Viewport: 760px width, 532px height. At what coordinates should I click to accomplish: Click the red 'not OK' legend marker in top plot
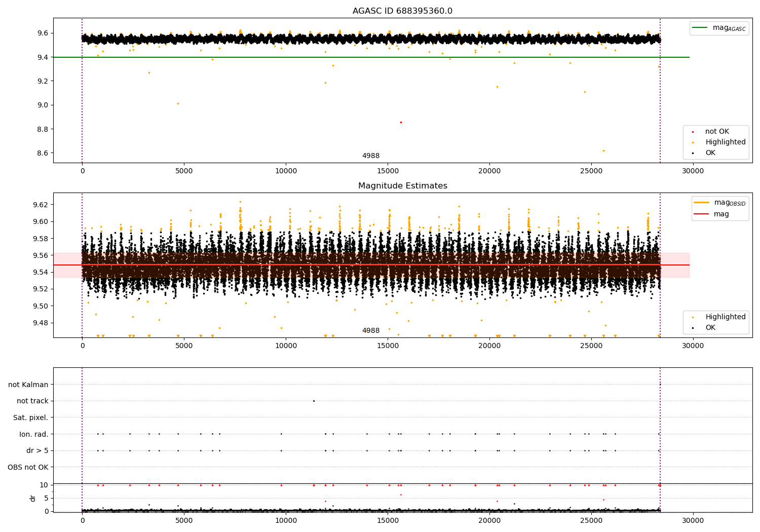693,132
